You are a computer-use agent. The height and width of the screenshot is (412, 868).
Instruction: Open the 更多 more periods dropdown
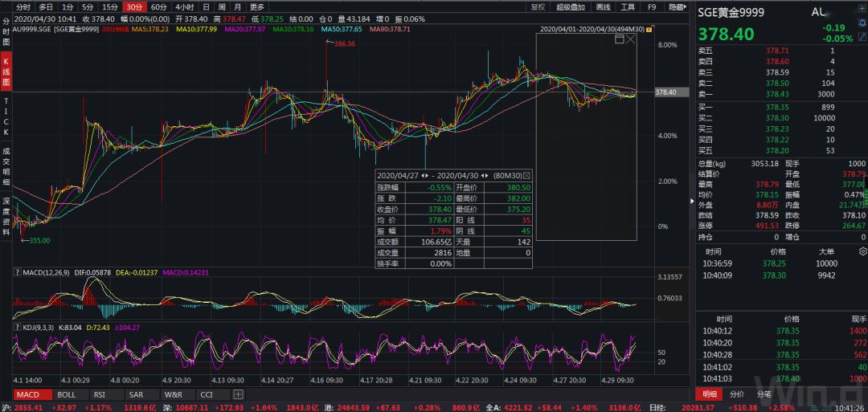[x=257, y=7]
